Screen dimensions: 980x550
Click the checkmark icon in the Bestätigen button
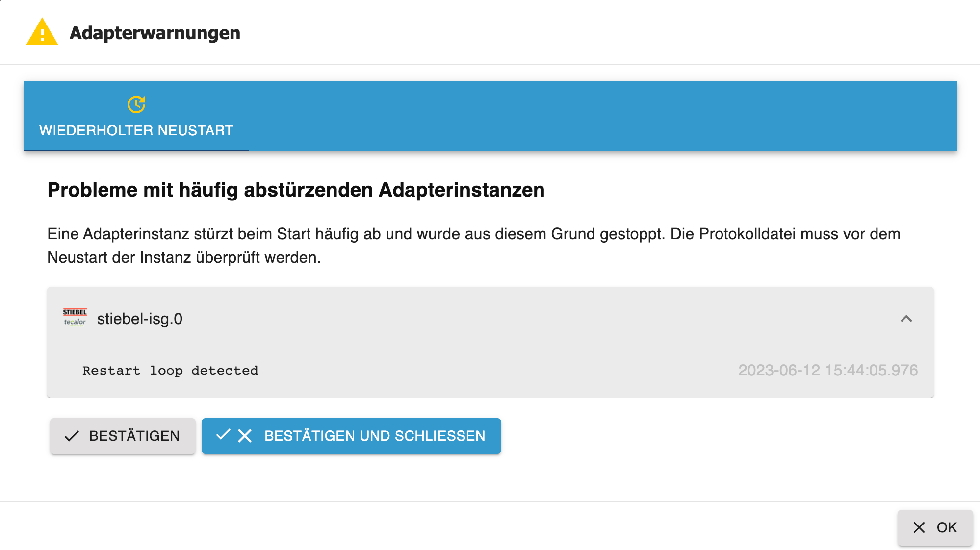point(72,436)
